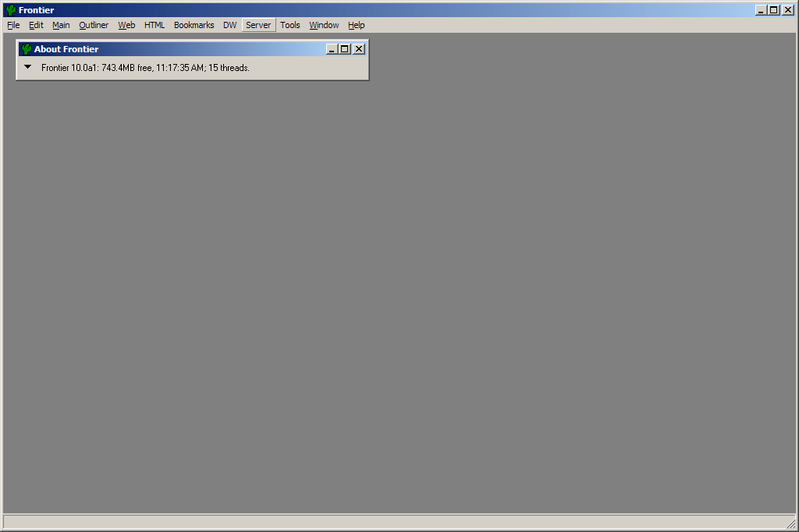Open the File menu
The image size is (799, 532).
(13, 25)
